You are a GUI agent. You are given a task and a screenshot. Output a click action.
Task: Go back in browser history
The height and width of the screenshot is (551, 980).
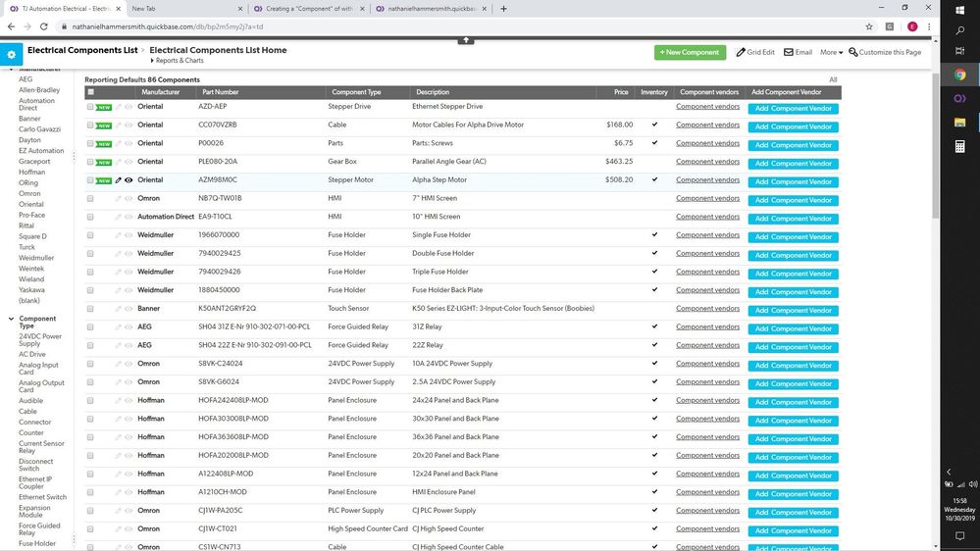click(11, 26)
